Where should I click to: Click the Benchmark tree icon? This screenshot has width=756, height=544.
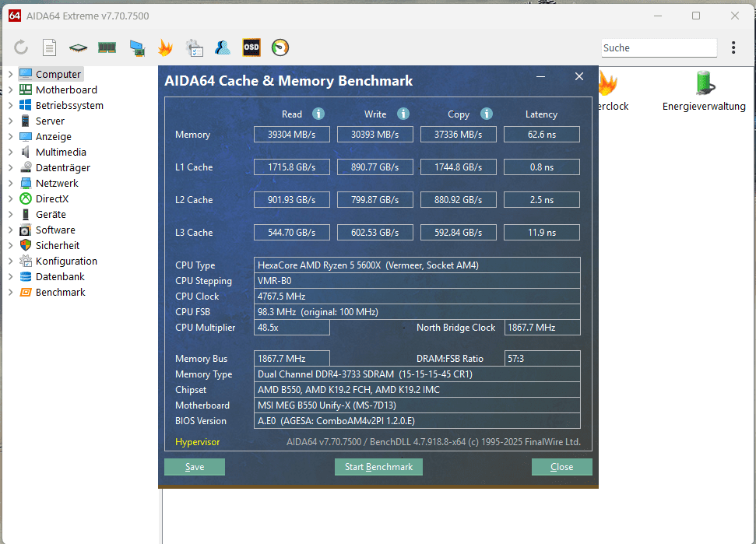26,292
